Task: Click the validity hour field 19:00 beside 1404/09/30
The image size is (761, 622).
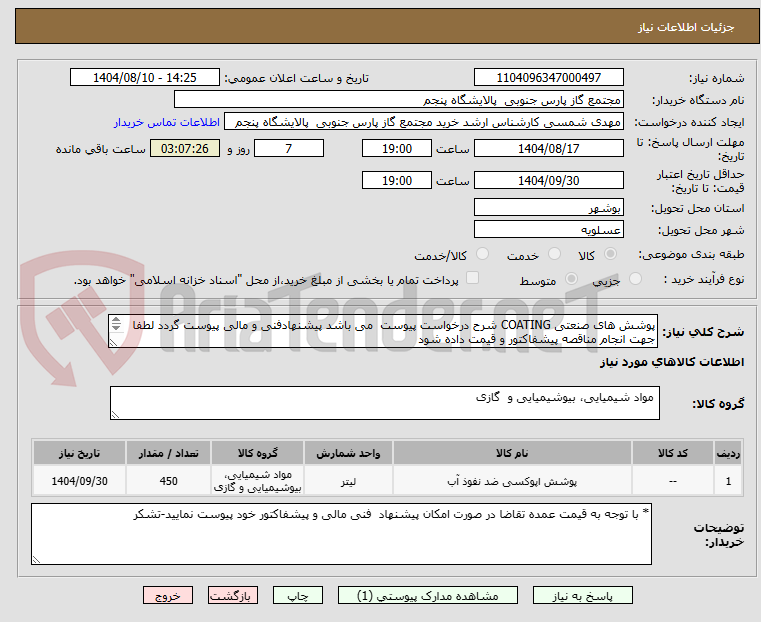Action: [x=397, y=180]
